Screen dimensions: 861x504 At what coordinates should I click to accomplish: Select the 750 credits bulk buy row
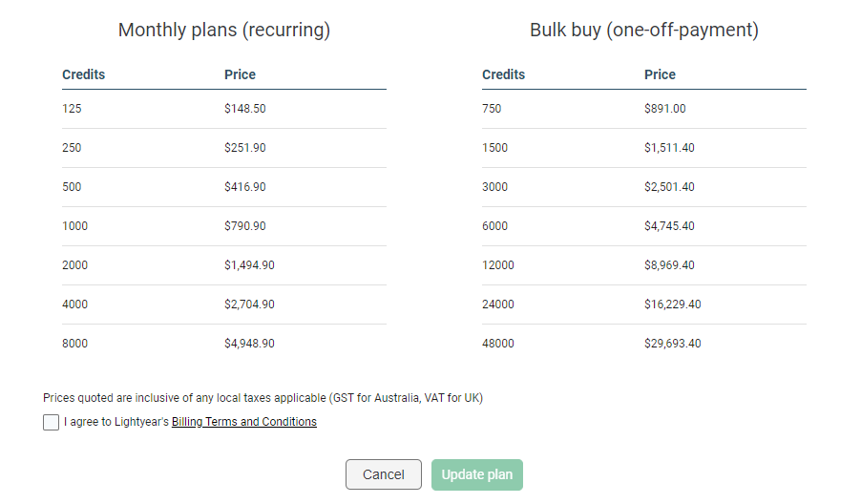tap(644, 109)
